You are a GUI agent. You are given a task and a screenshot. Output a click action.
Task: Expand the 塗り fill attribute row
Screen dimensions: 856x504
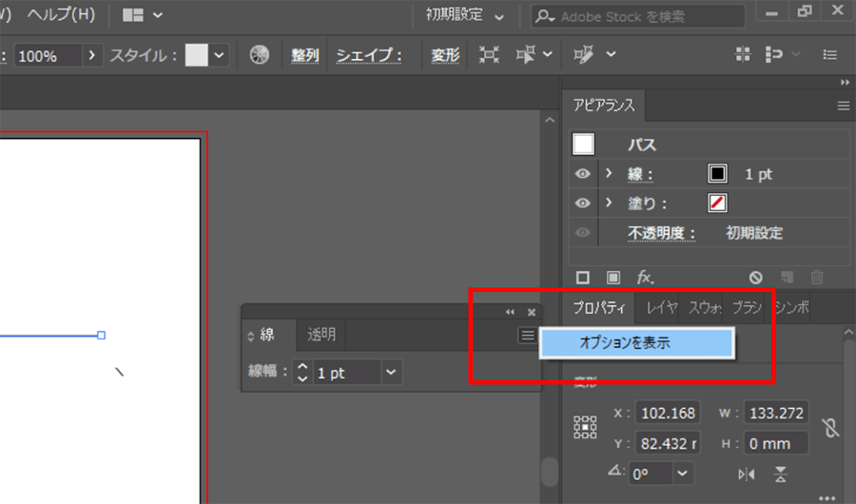point(610,203)
